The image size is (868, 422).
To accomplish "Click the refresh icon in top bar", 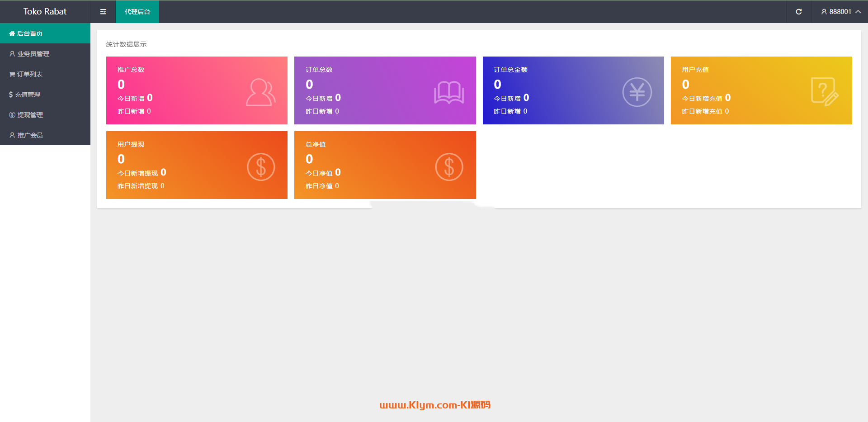I will (x=799, y=12).
